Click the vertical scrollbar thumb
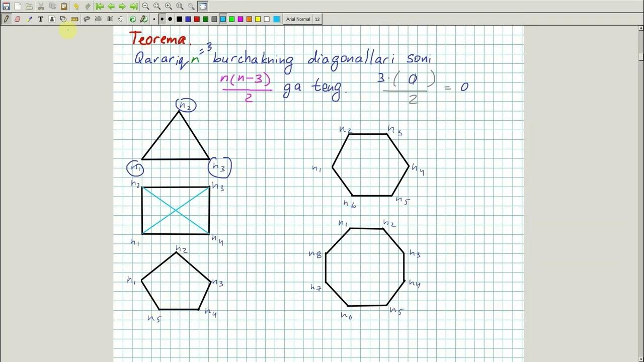 coord(641,57)
